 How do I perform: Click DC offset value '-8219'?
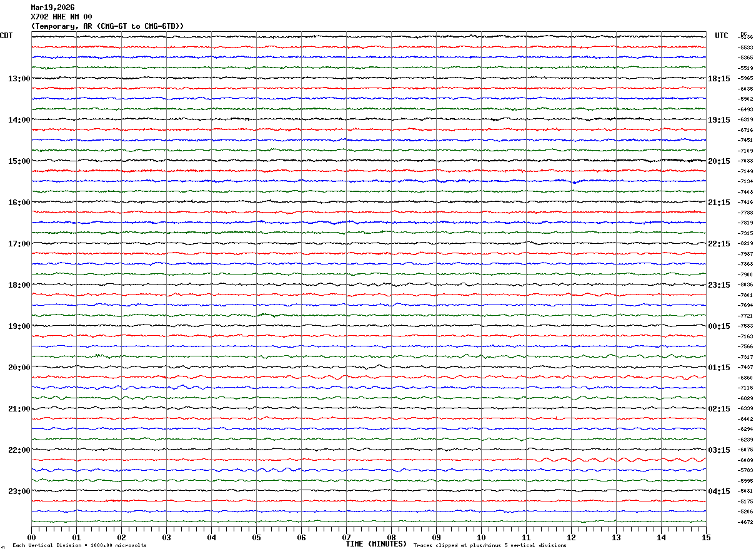[x=746, y=244]
